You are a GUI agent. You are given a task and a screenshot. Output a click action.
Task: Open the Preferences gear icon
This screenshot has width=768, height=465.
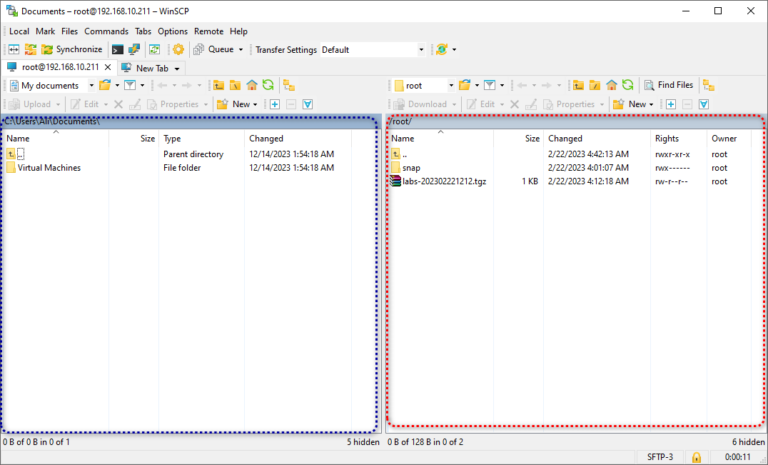tap(178, 49)
